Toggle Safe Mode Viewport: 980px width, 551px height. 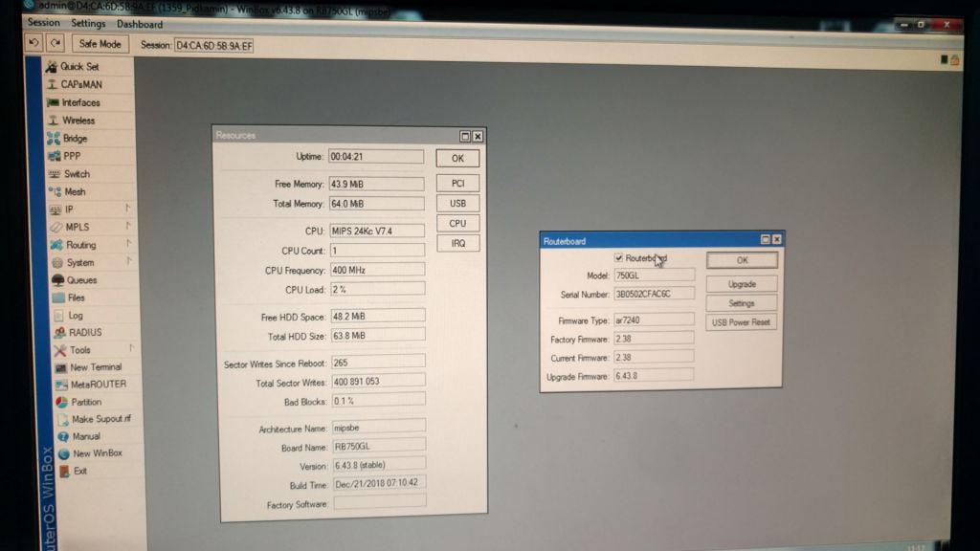[100, 44]
